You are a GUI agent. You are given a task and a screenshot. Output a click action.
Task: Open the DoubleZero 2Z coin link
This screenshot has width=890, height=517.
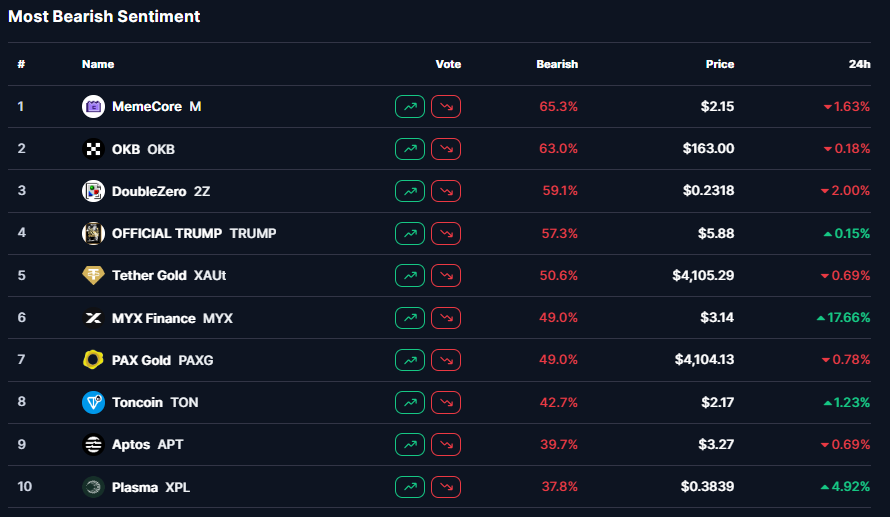[x=161, y=191]
